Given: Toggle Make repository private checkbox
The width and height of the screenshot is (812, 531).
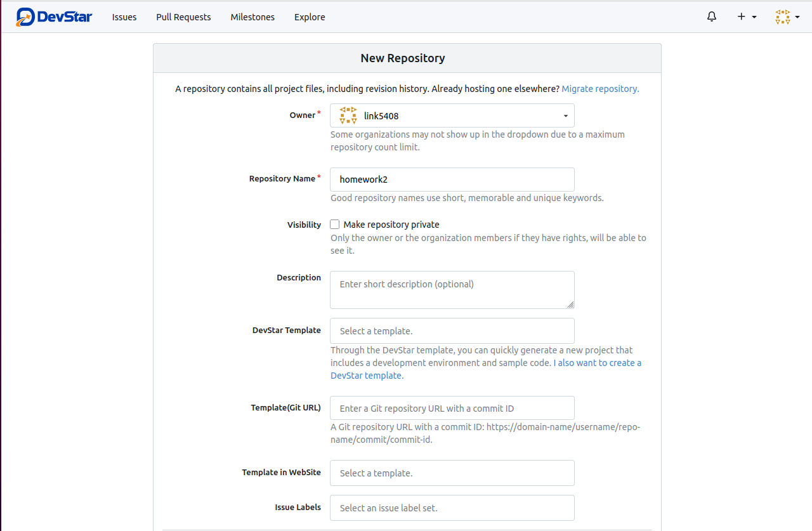Looking at the screenshot, I should (x=335, y=225).
